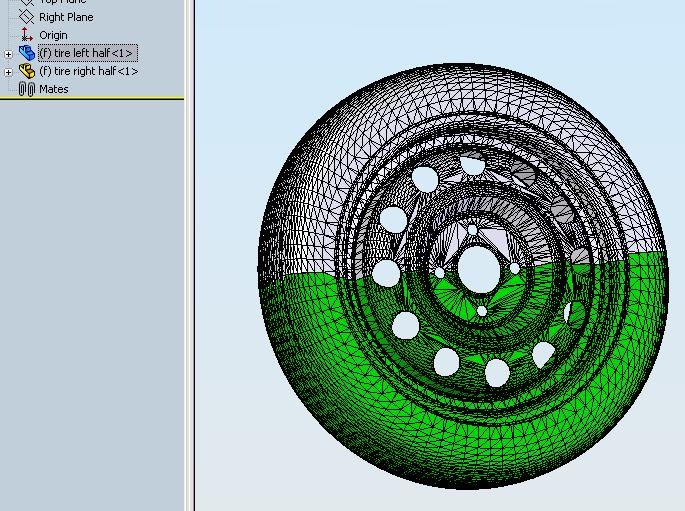
Task: Click the Mates paperclip icon
Action: (27, 89)
